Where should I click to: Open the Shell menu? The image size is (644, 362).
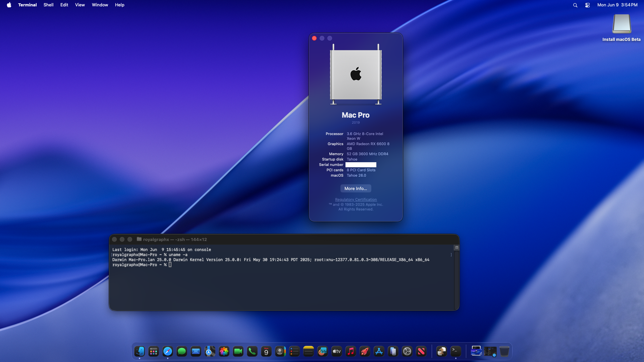(x=49, y=5)
